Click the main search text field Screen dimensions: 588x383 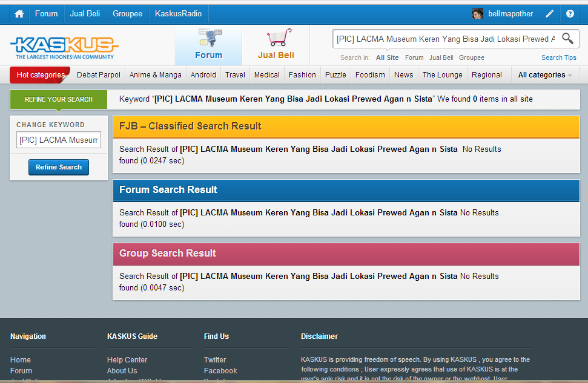(x=446, y=39)
